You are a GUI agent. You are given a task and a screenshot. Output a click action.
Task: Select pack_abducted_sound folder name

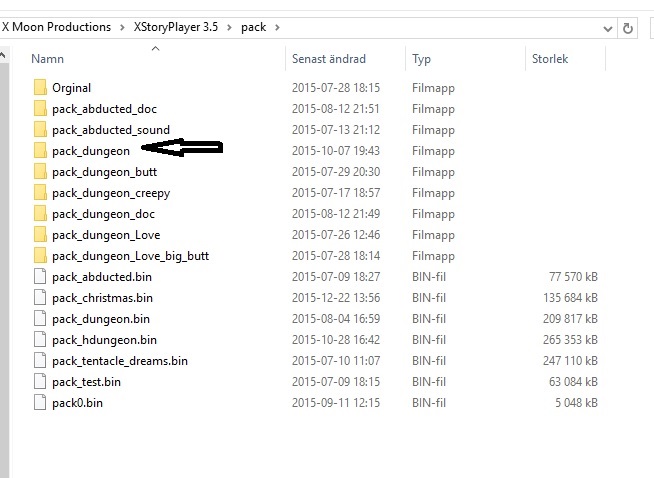111,130
